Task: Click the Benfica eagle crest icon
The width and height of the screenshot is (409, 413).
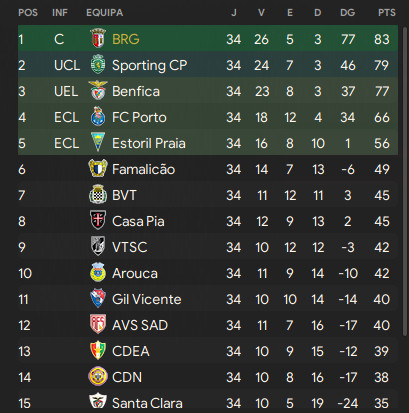Action: (98, 90)
